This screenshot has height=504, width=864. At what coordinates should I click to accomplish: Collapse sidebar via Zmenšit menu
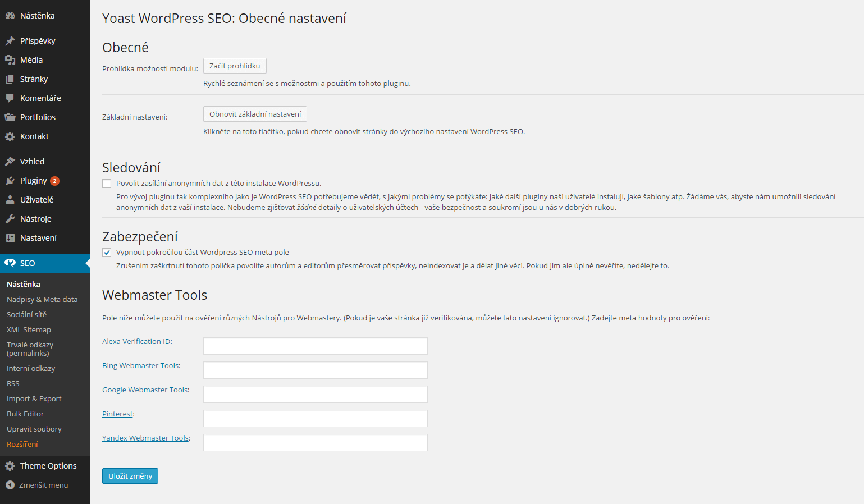pyautogui.click(x=45, y=485)
